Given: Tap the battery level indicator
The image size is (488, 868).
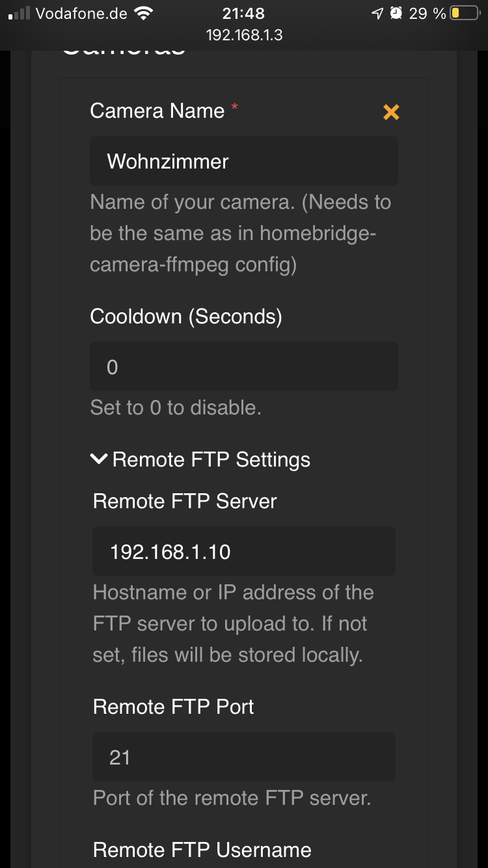Looking at the screenshot, I should 463,12.
